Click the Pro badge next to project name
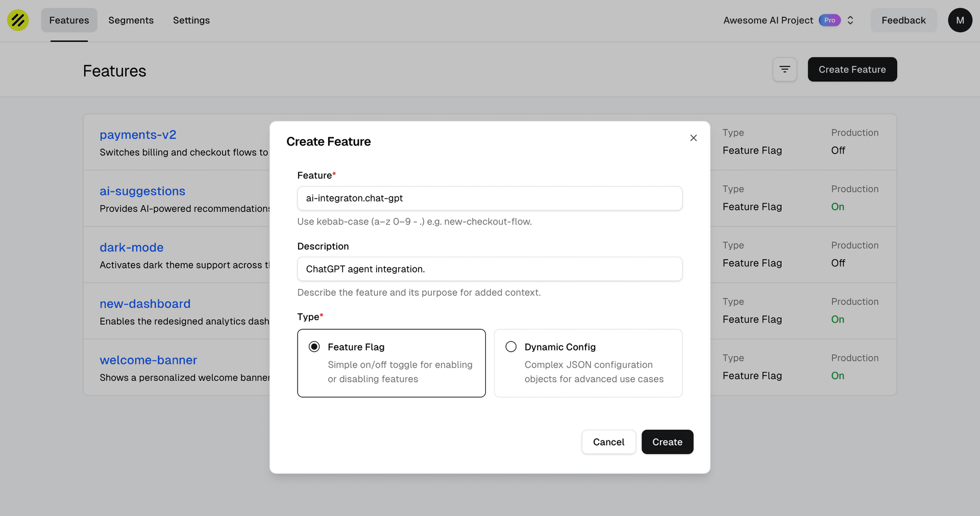980x516 pixels. 830,20
